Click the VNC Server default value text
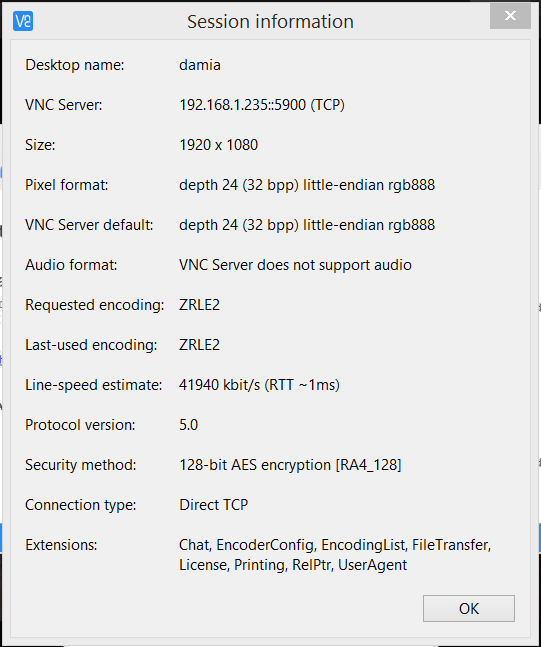Screen dimensions: 541x647 pos(307,225)
